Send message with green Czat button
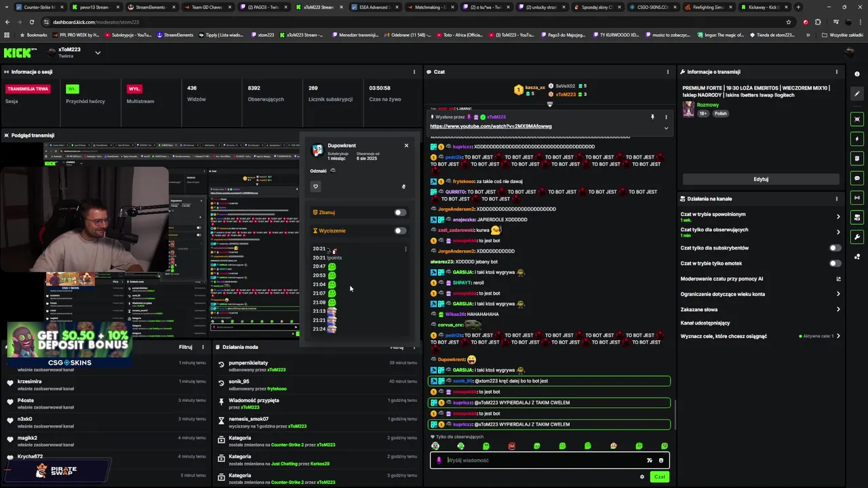The height and width of the screenshot is (488, 868). click(659, 476)
